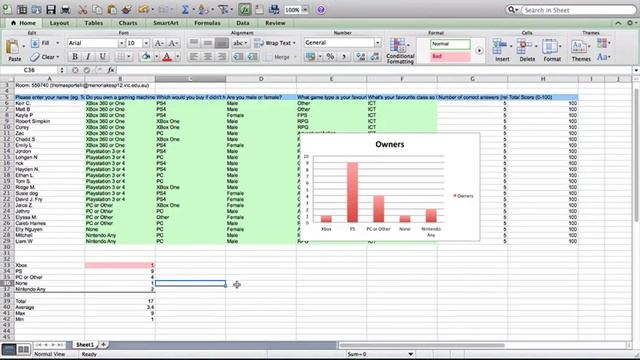Apply percent style to the cell
The height and width of the screenshot is (360, 640).
(x=330, y=56)
